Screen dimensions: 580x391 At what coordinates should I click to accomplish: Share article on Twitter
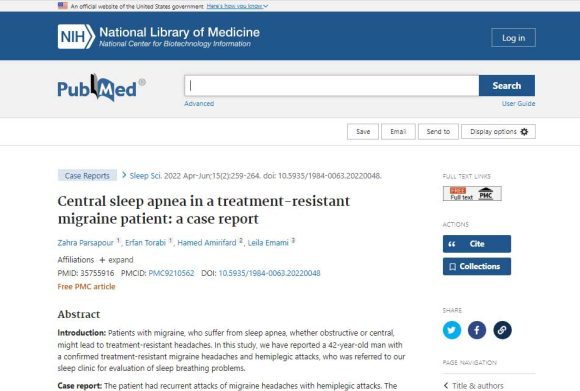[x=452, y=330]
